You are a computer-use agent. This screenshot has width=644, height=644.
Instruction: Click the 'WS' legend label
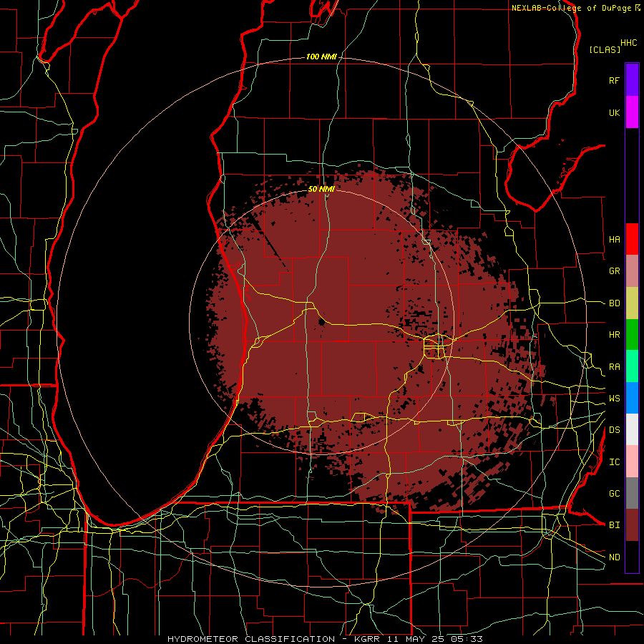[x=615, y=399]
